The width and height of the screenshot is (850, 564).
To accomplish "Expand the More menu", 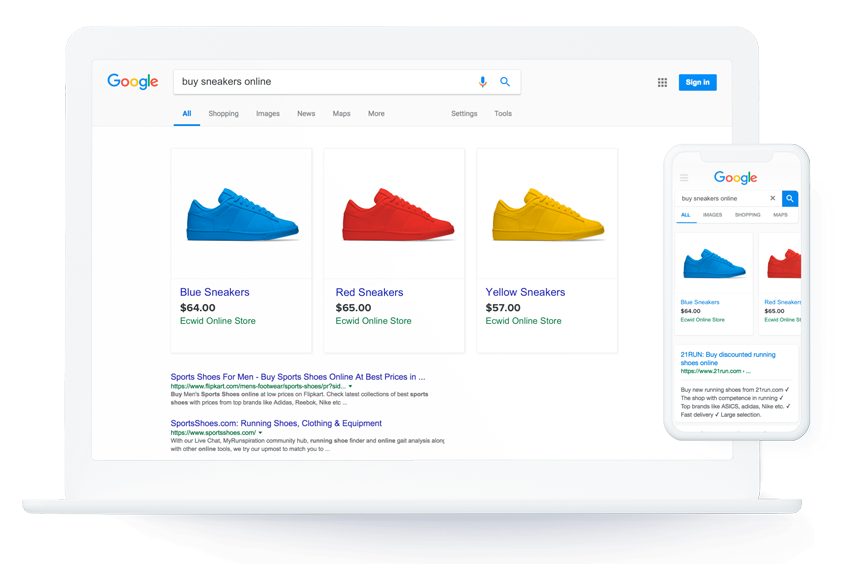I will tap(376, 114).
